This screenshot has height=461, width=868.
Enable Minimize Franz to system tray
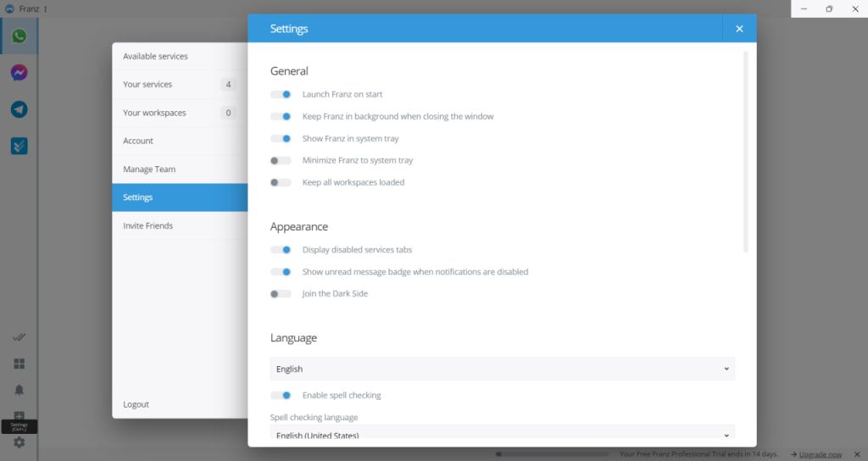click(281, 161)
